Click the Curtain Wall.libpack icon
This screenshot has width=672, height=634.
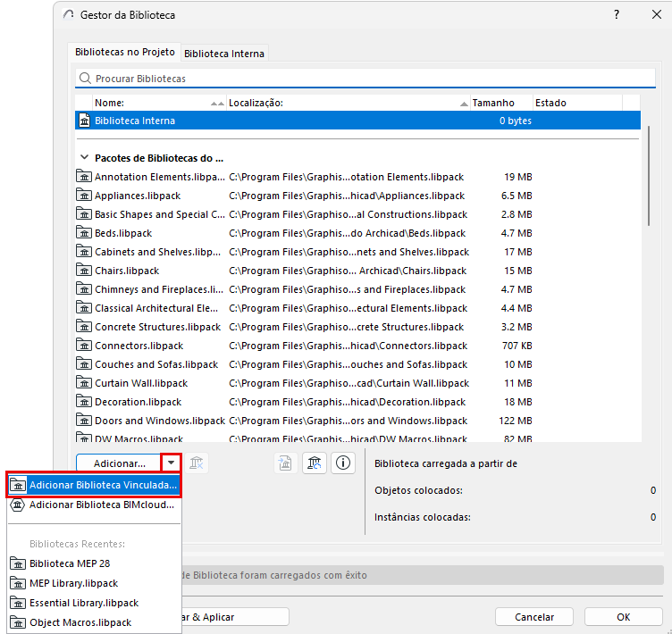(x=84, y=383)
